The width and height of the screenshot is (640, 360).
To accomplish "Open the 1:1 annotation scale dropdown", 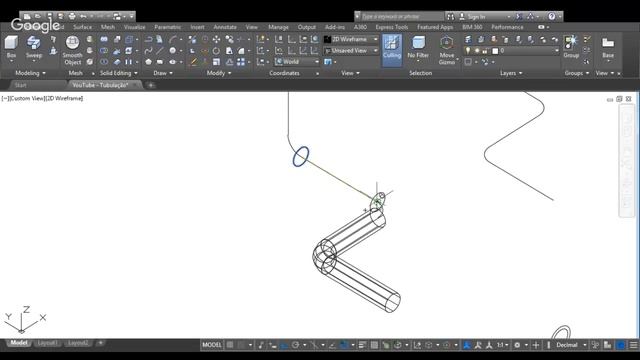I will pos(502,345).
